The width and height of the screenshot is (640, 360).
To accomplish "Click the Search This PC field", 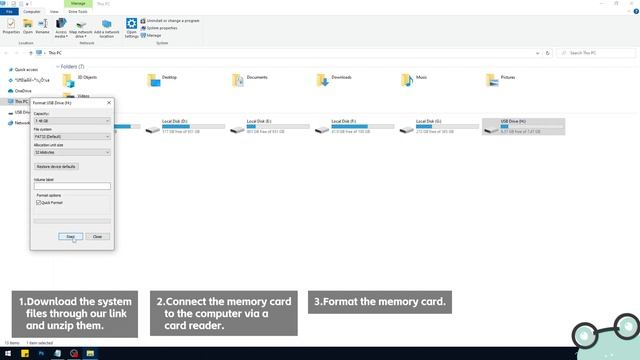I will [596, 53].
